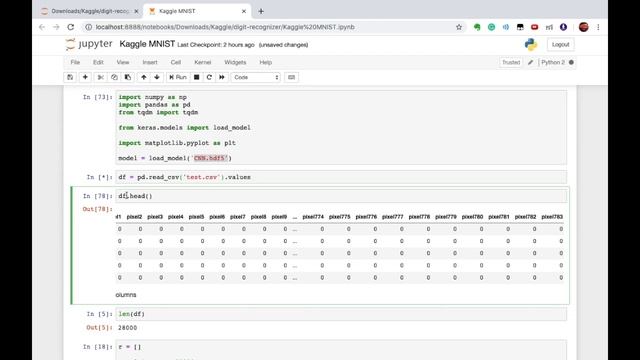Open the Chrome three-dot menu
Viewport: 640px width, 360px height.
(598, 27)
